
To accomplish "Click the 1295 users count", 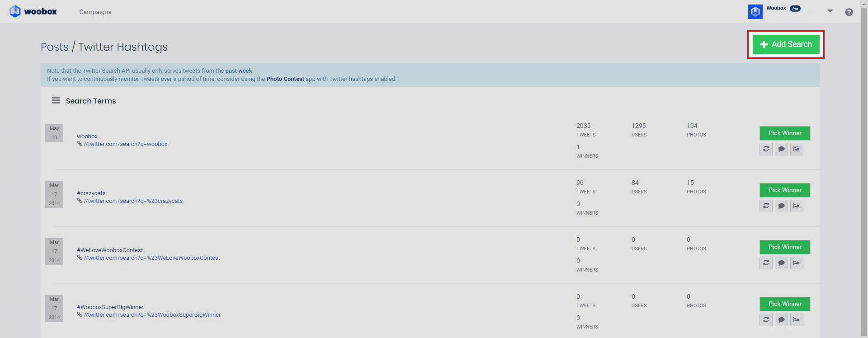I will (x=639, y=126).
